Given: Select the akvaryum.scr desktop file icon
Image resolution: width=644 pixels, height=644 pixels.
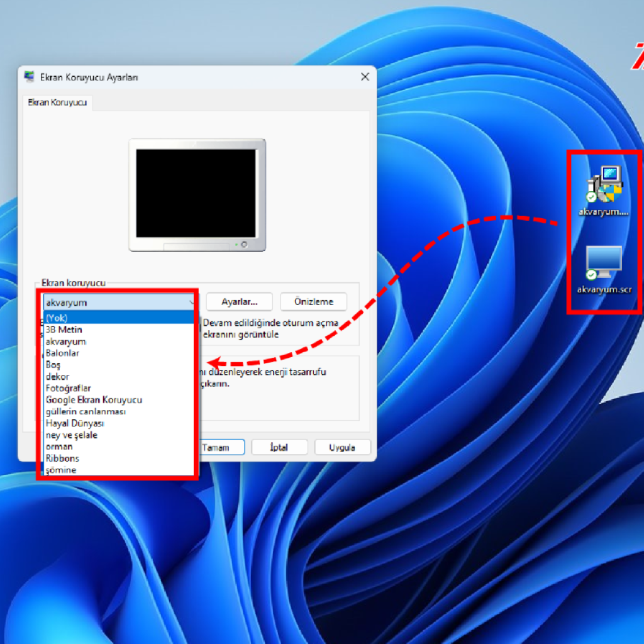Looking at the screenshot, I should pos(604,269).
